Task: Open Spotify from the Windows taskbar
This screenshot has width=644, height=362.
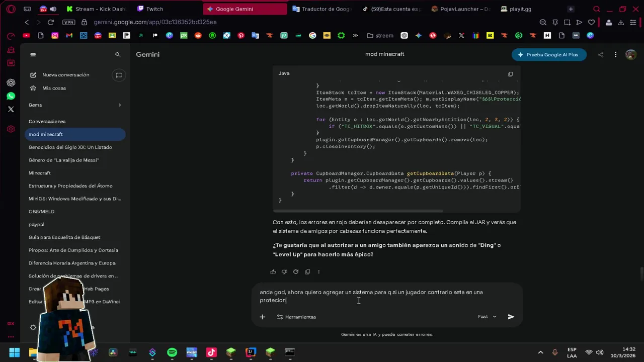Action: [x=172, y=352]
